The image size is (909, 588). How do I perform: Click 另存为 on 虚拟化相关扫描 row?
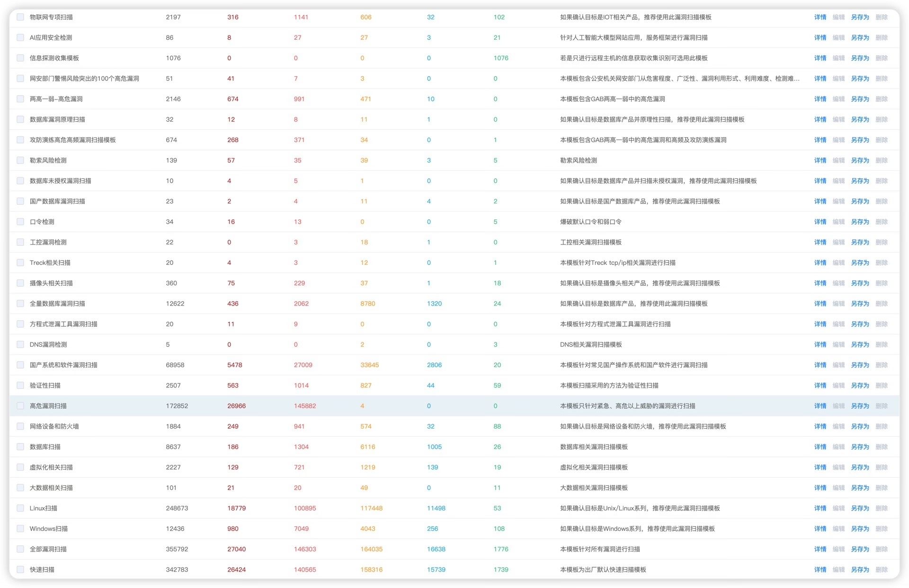click(860, 467)
